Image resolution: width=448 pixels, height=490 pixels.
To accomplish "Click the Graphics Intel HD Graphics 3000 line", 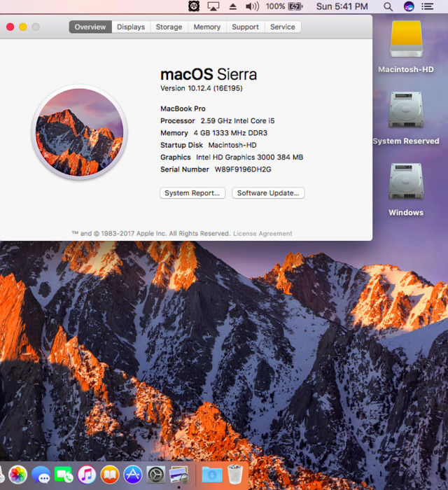I will coord(232,157).
